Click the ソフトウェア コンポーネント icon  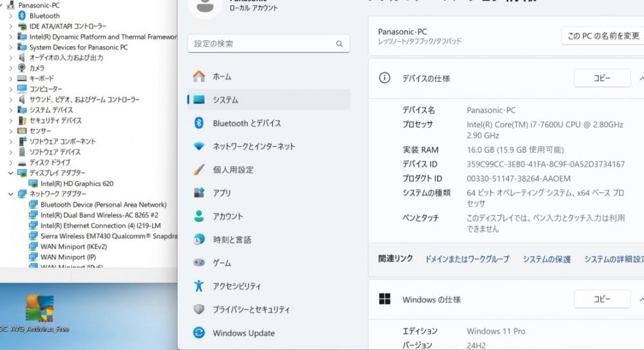pos(22,141)
